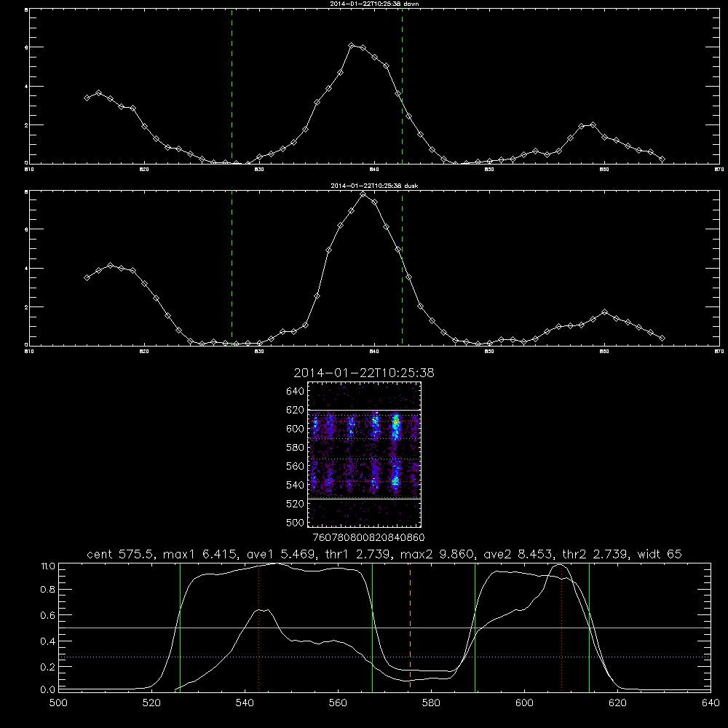Click the '520' x-axis label of the bottom plot
The height and width of the screenshot is (728, 728).
point(151,703)
